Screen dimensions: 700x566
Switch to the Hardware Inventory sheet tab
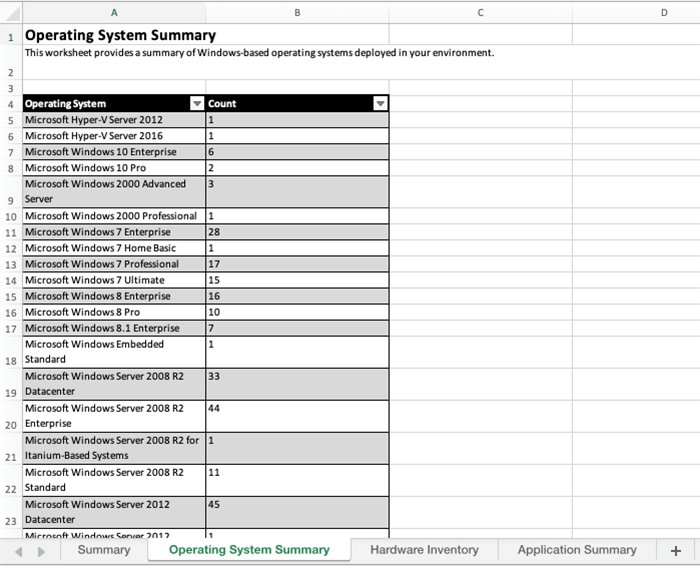coord(424,550)
